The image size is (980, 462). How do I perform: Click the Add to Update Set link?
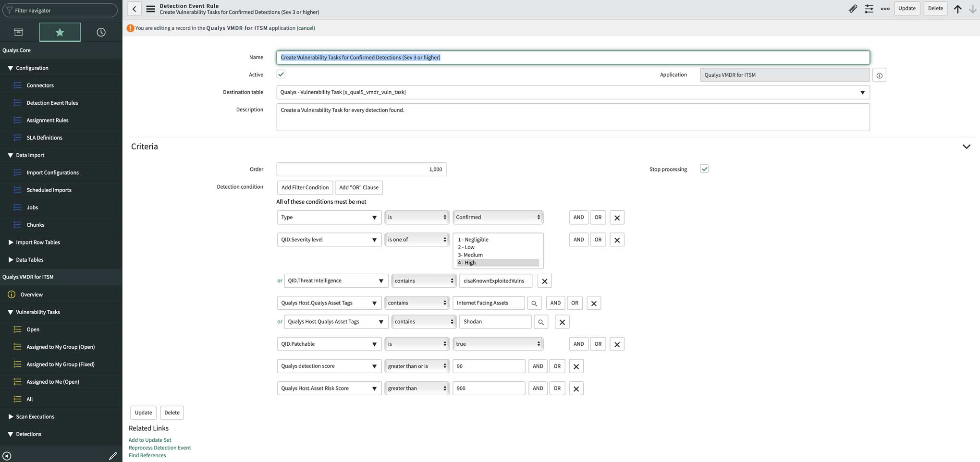click(x=149, y=440)
